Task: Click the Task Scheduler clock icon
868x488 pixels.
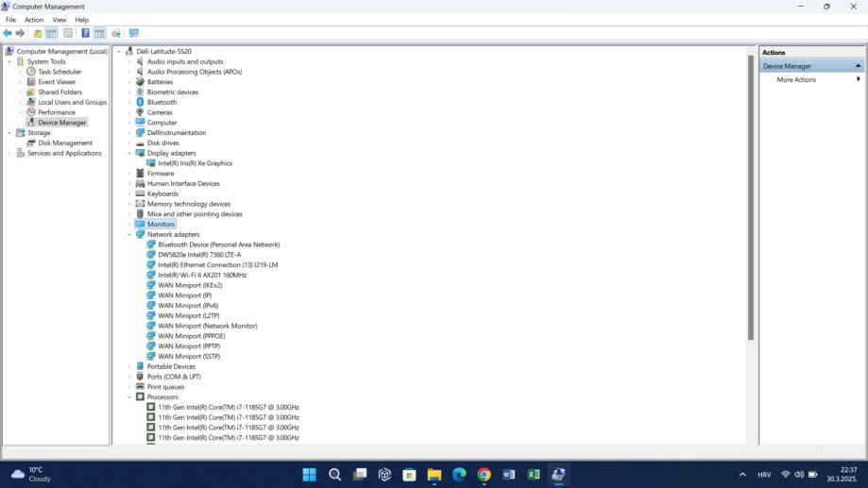Action: [x=31, y=72]
